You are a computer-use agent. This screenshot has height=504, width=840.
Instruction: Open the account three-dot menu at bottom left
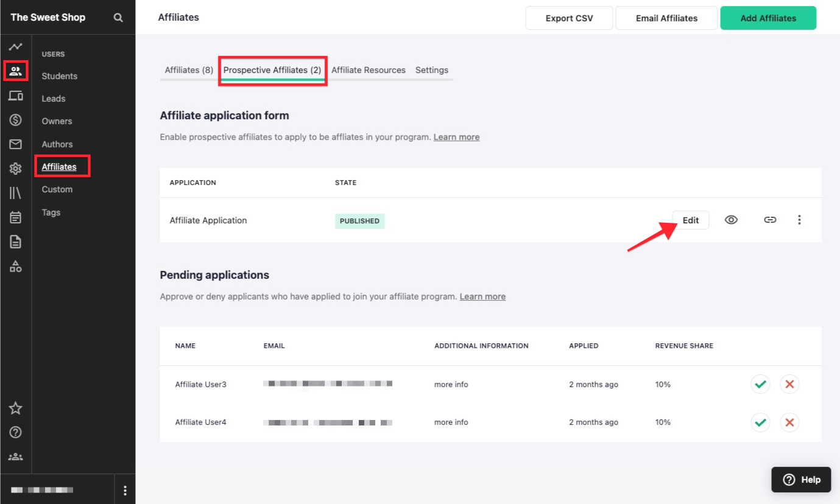coord(125,491)
